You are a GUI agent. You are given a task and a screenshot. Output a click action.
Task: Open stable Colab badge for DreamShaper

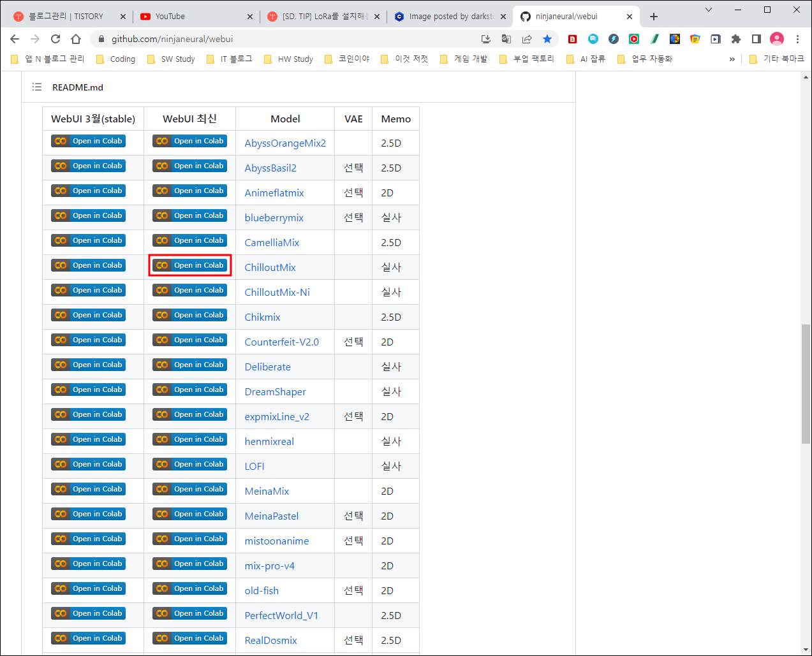tap(88, 390)
